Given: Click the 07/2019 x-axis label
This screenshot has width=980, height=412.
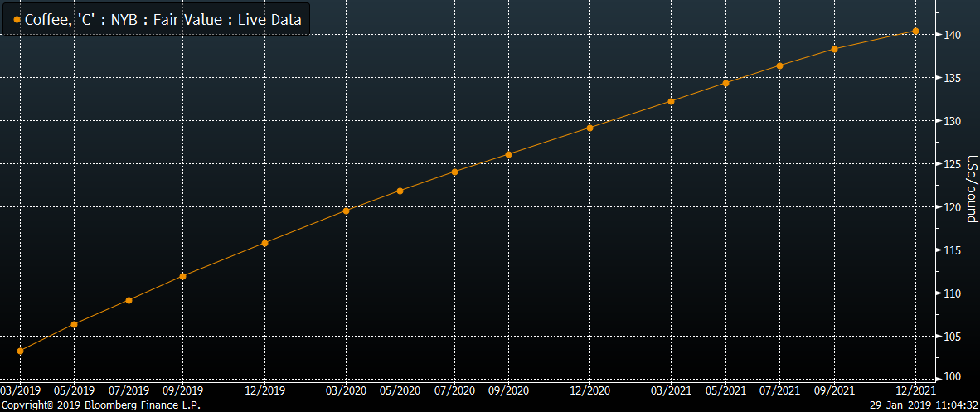Looking at the screenshot, I should click(x=129, y=390).
